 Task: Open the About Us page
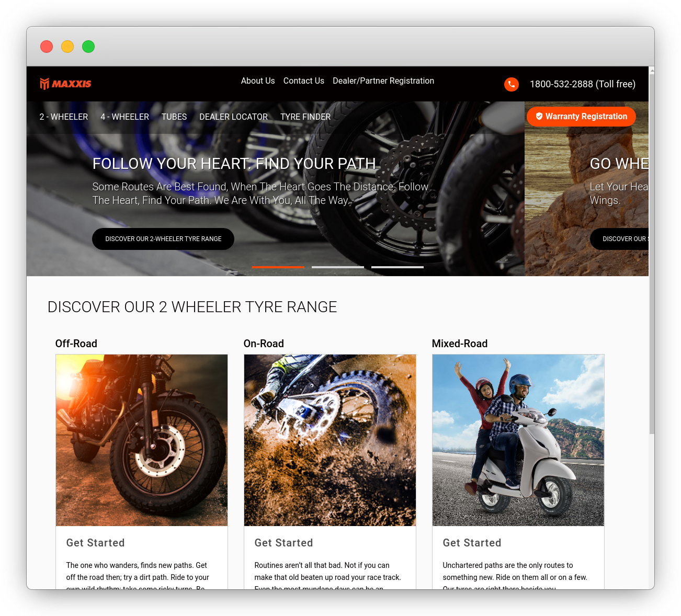257,81
